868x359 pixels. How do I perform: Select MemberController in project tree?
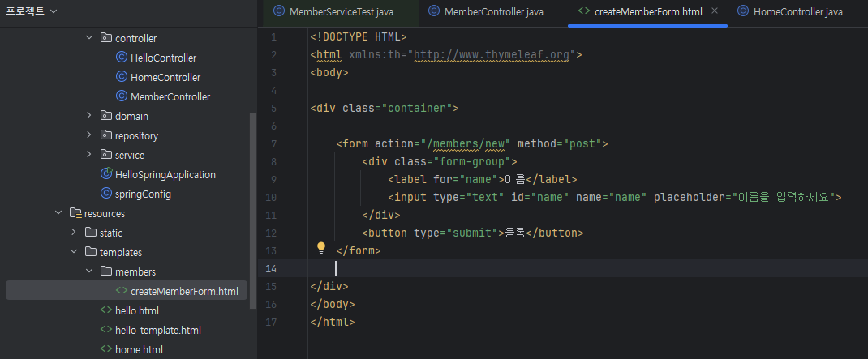point(170,96)
